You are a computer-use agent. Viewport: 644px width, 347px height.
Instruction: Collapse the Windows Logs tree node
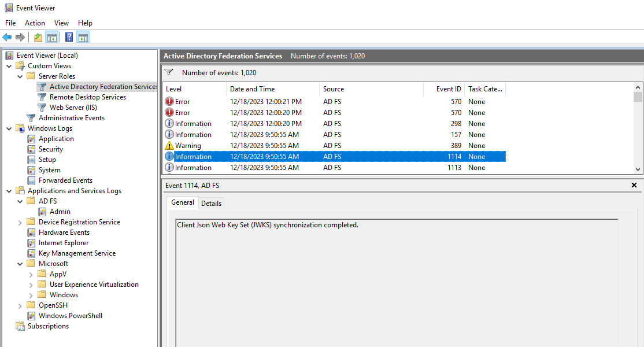9,128
